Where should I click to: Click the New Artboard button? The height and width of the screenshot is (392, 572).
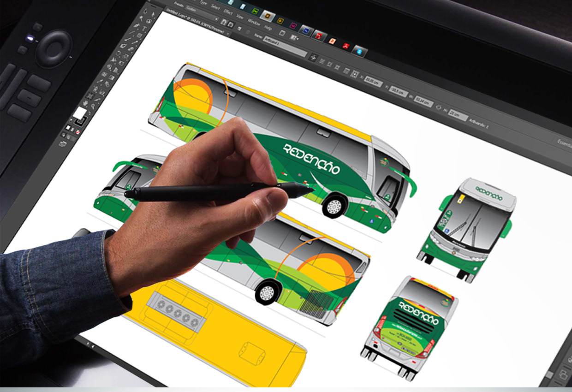(239, 29)
